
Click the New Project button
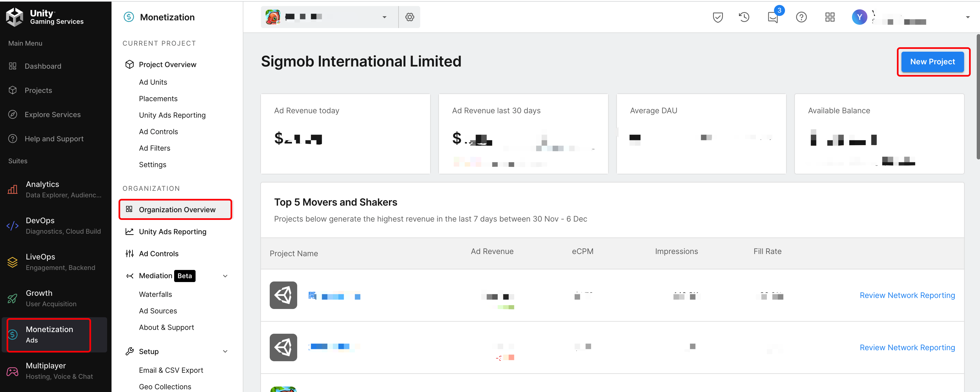[932, 62]
